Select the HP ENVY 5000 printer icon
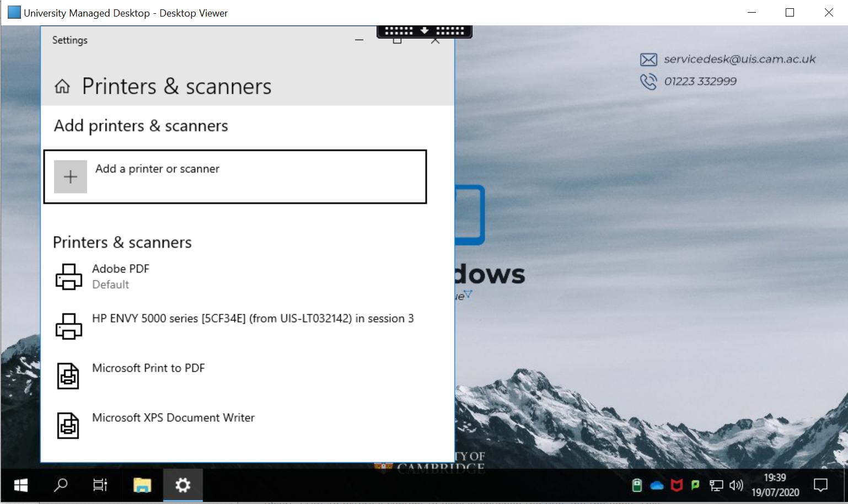 (x=68, y=326)
